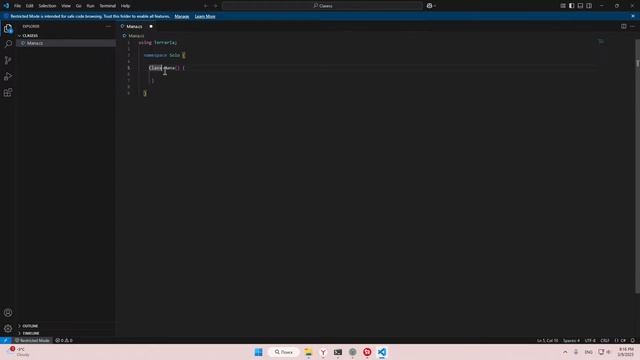Select language mode C# in status bar
The width and height of the screenshot is (640, 360).
pyautogui.click(x=620, y=340)
